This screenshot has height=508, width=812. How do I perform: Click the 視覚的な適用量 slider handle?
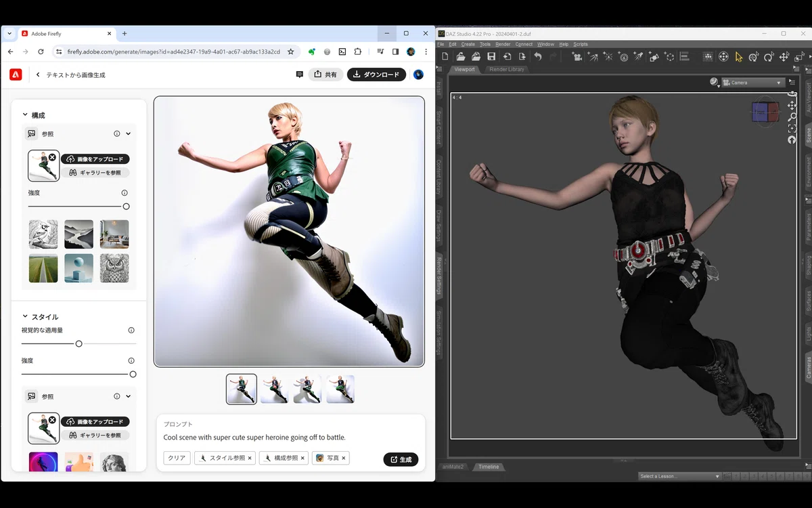(78, 344)
